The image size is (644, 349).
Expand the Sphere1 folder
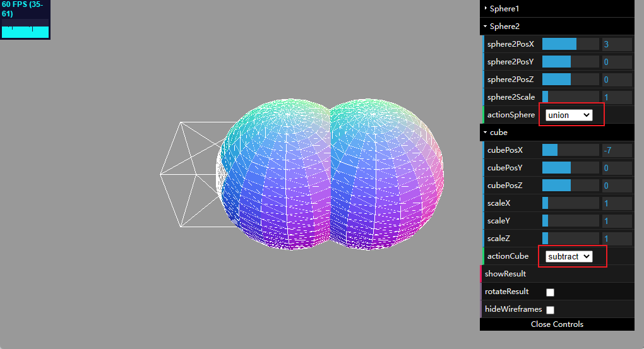click(504, 9)
